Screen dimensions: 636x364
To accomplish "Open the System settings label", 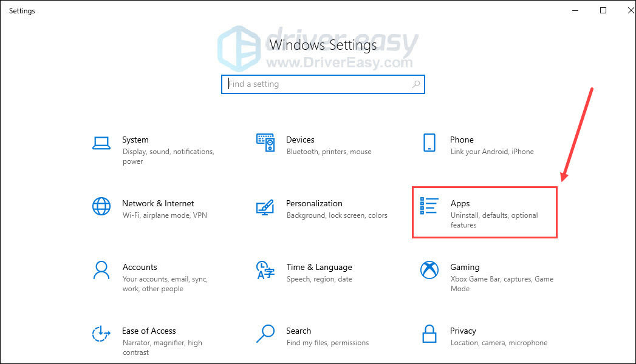I will tap(135, 140).
